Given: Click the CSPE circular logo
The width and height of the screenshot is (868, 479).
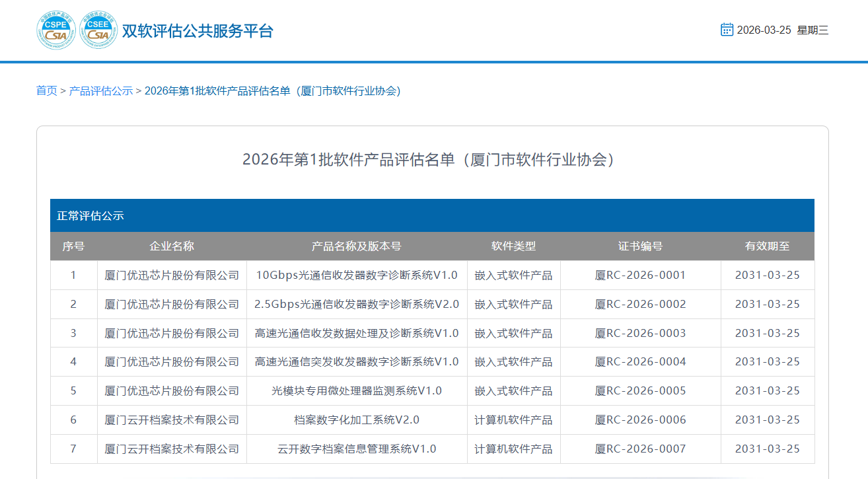Looking at the screenshot, I should pyautogui.click(x=56, y=30).
